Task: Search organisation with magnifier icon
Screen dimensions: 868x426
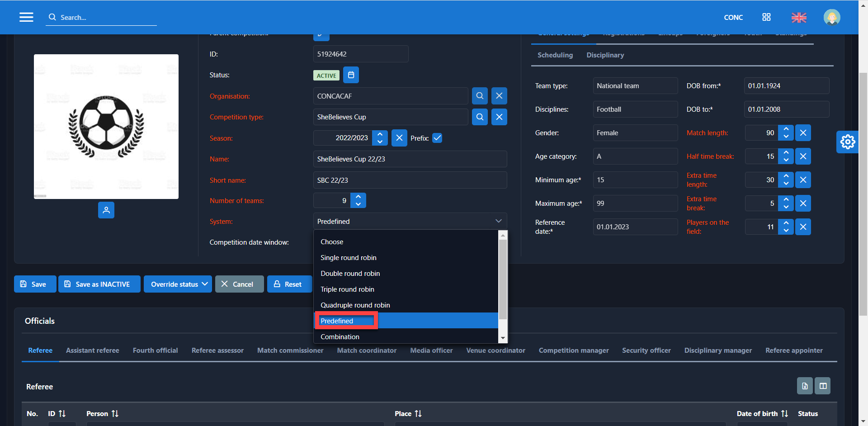Action: click(480, 96)
